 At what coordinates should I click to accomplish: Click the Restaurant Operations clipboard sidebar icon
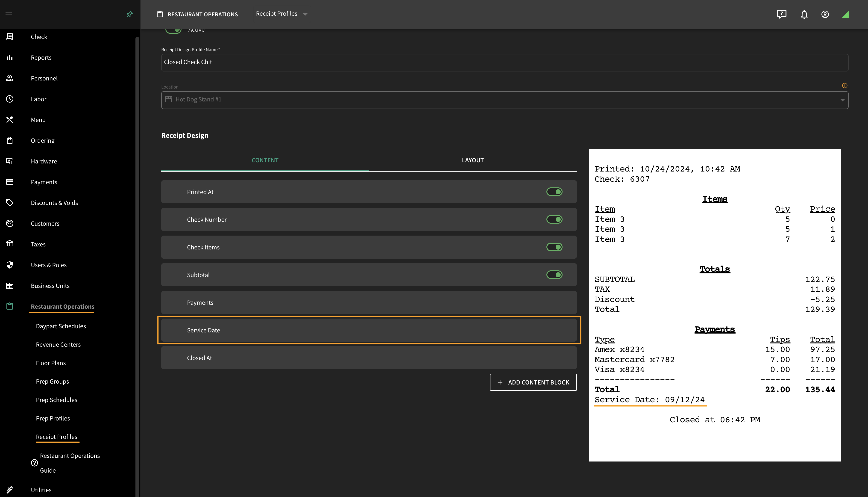10,306
